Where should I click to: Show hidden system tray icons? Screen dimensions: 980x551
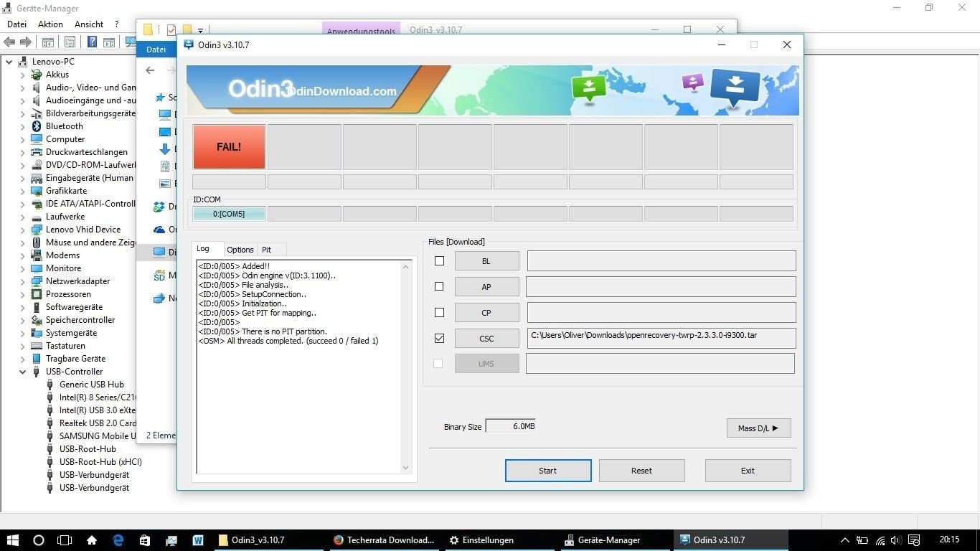coord(846,540)
